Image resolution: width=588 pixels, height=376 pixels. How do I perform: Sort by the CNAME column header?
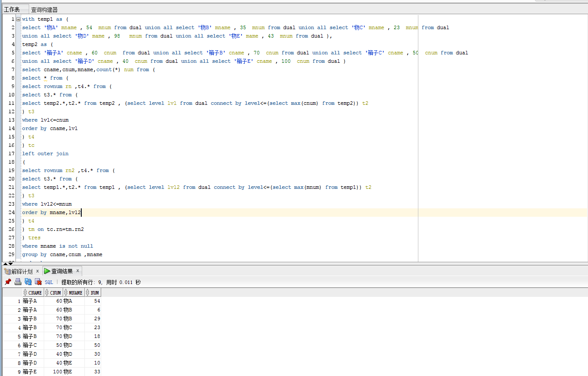[33, 292]
